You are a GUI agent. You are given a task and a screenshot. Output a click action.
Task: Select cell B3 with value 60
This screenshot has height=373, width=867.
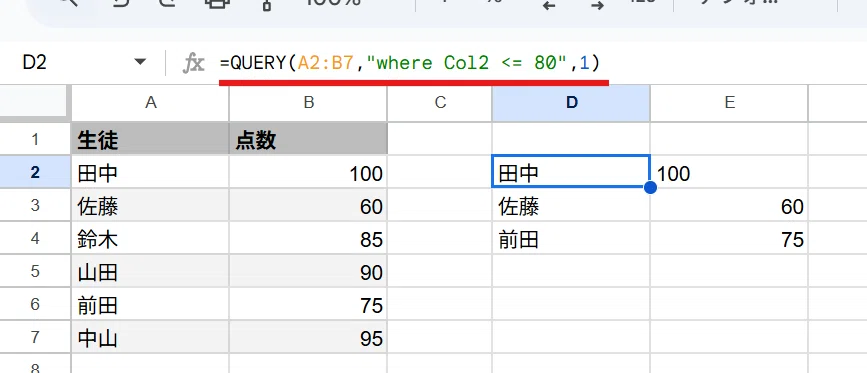pos(308,205)
